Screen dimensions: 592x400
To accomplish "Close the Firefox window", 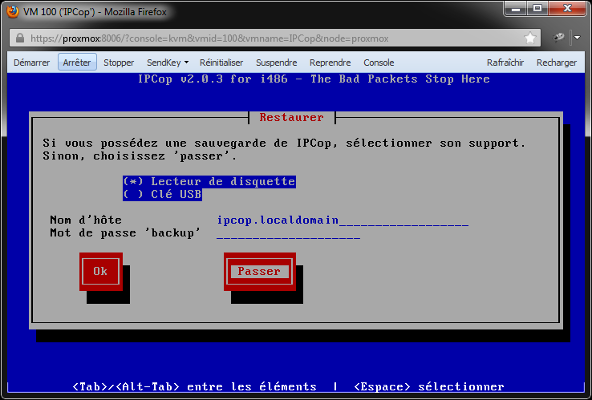I will click(567, 8).
